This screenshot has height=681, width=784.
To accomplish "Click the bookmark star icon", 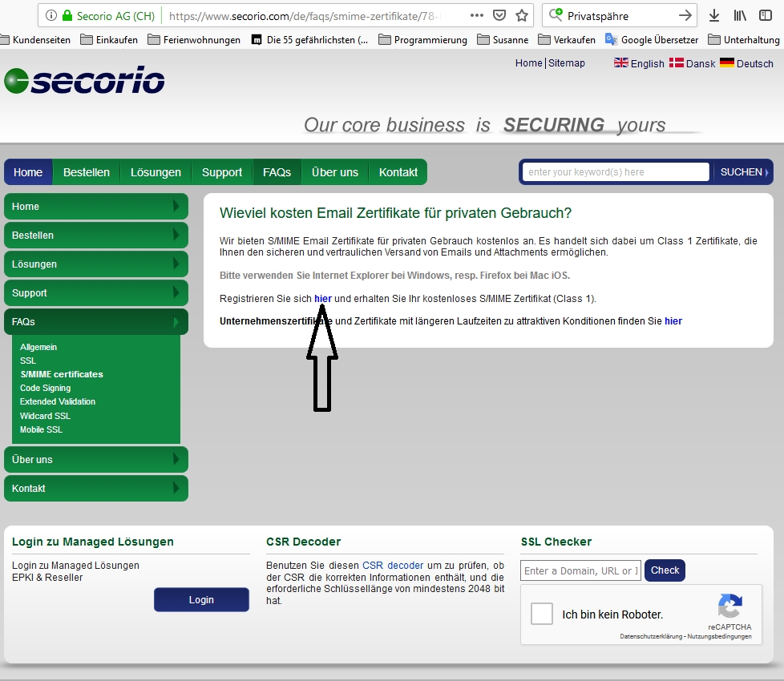I will coord(522,15).
